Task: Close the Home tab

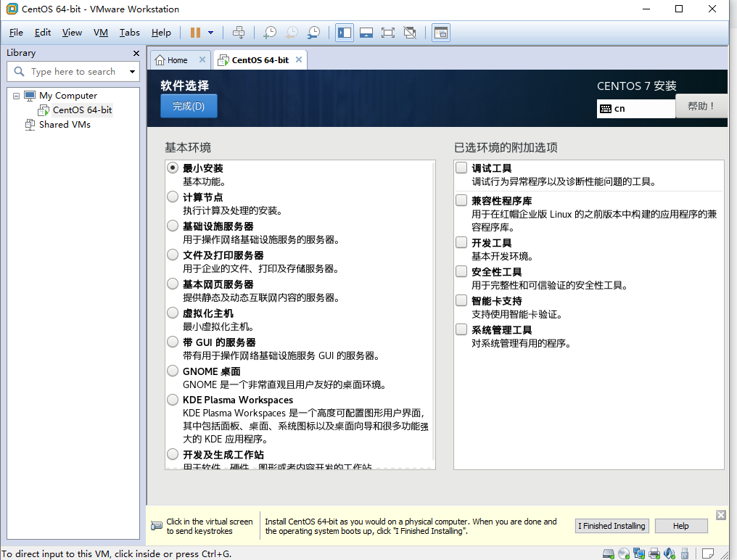Action: coord(202,59)
